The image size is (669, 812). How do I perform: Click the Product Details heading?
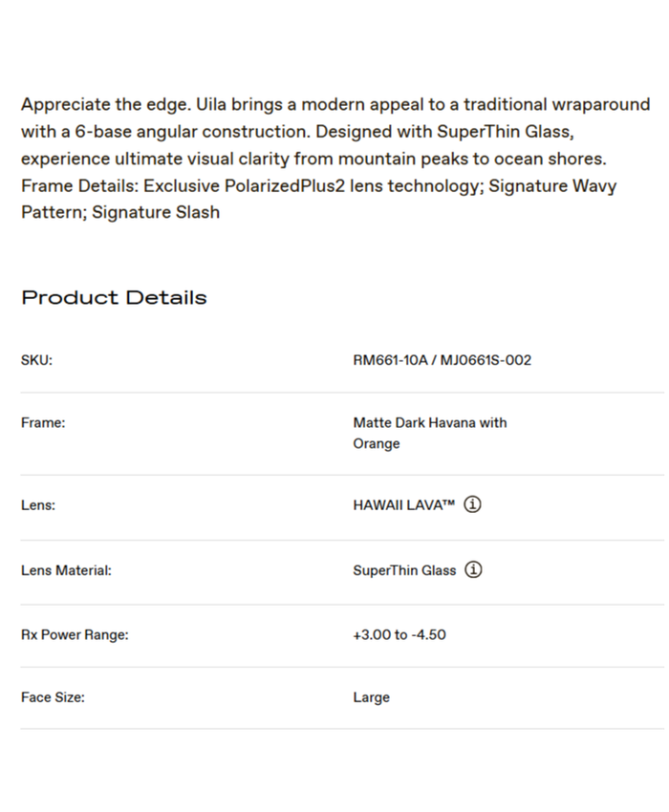[114, 297]
